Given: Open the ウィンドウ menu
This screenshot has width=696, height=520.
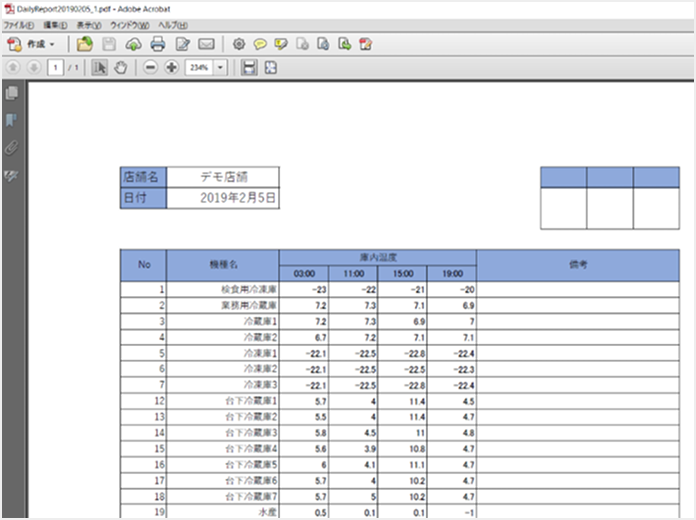Looking at the screenshot, I should tap(130, 25).
